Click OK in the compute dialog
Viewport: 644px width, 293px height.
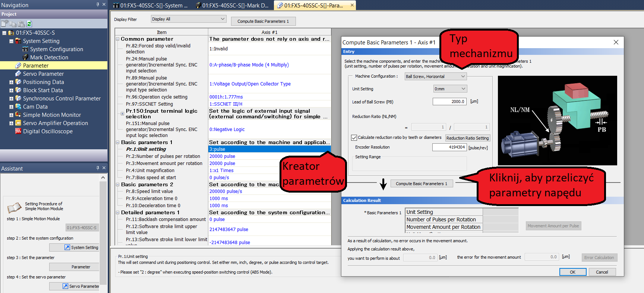tap(572, 272)
